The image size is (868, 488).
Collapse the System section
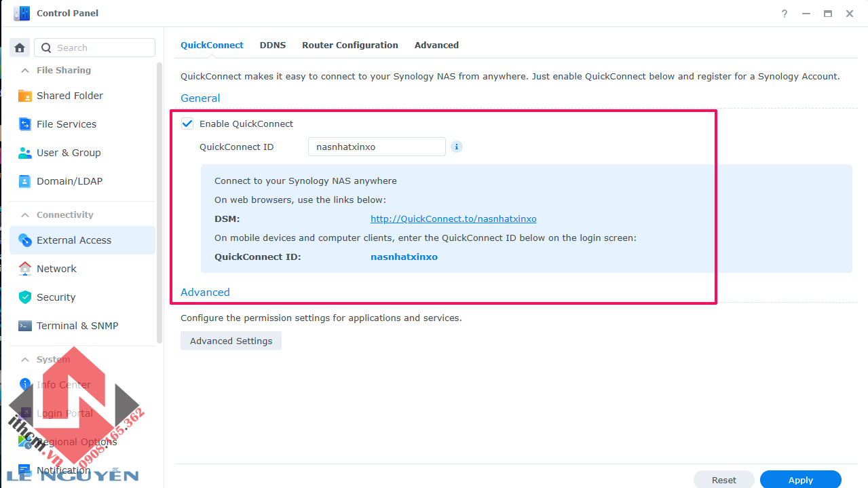25,360
